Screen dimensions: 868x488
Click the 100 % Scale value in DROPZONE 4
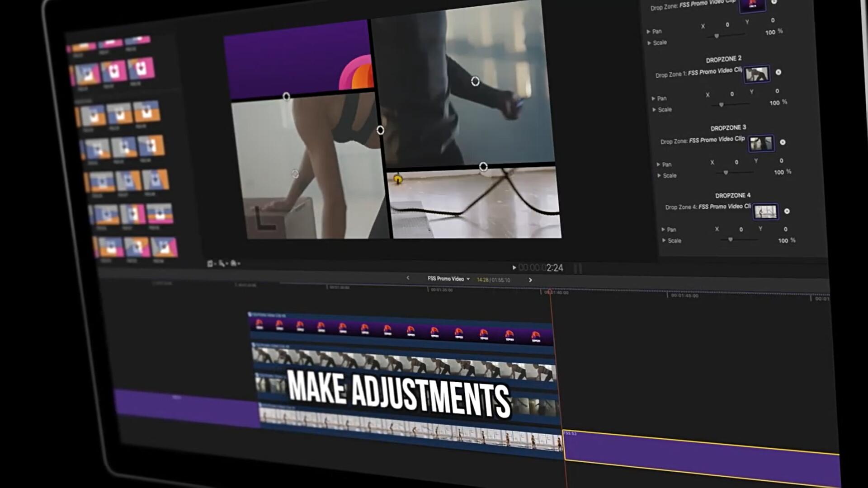pos(787,240)
